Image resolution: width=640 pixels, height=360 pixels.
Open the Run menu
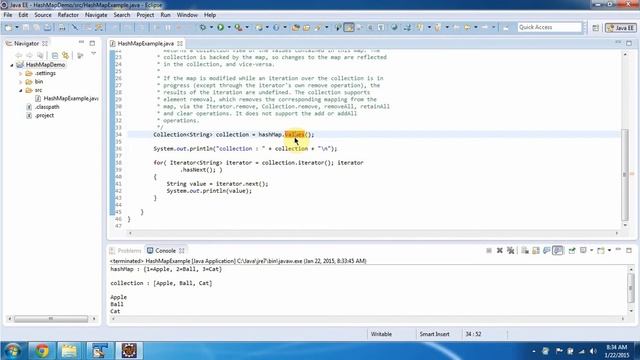pos(165,15)
